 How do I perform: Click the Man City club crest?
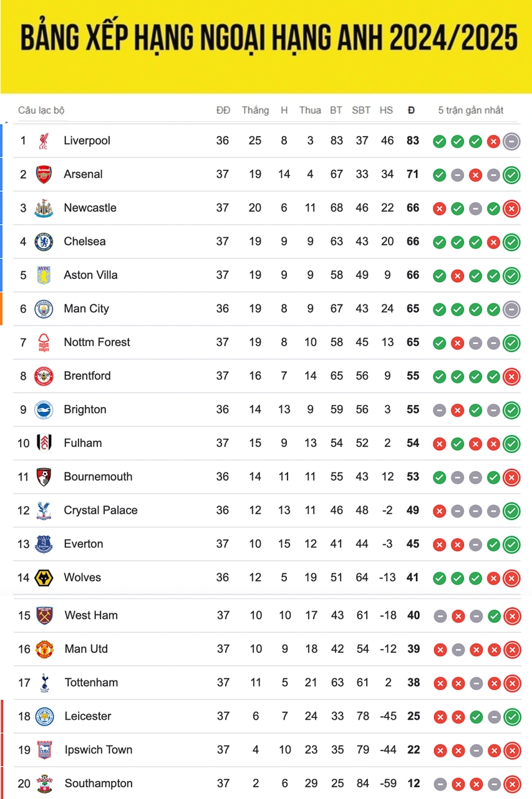click(44, 309)
